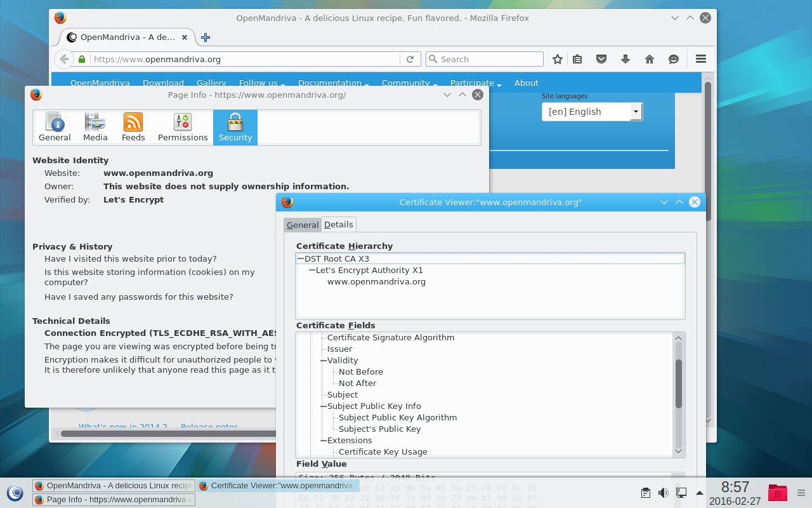This screenshot has height=508, width=812.
Task: Click the Hello chat smiley icon
Action: click(674, 59)
